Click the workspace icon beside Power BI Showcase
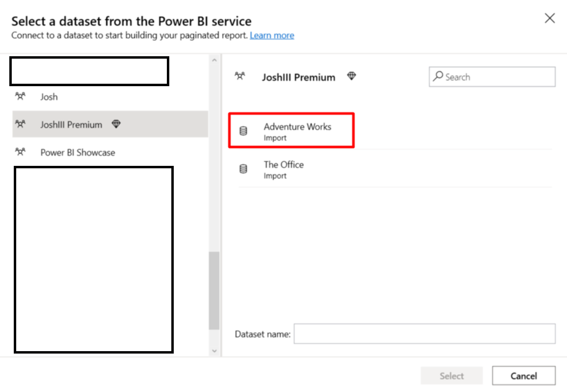The width and height of the screenshot is (567, 392). pos(20,152)
